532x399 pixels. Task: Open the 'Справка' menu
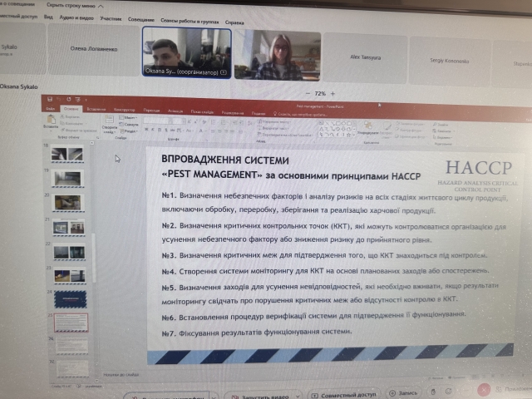click(x=234, y=22)
